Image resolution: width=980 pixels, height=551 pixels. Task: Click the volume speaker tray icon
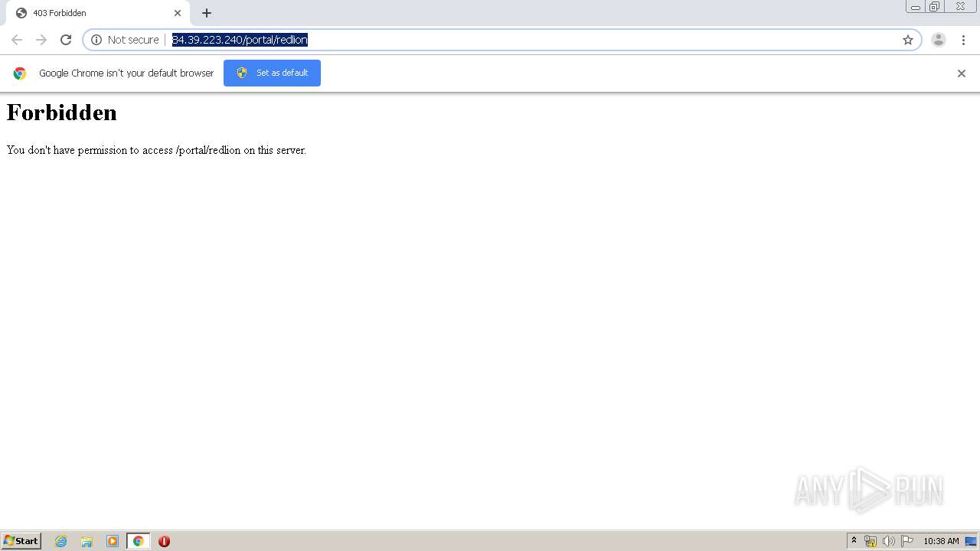pos(888,541)
